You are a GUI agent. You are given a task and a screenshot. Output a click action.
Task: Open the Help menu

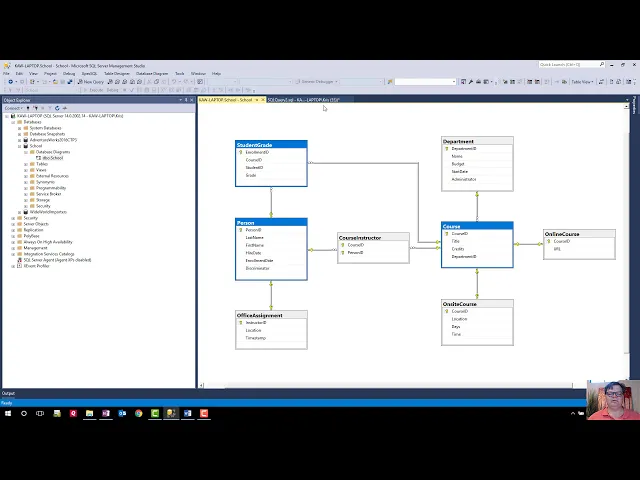point(216,73)
